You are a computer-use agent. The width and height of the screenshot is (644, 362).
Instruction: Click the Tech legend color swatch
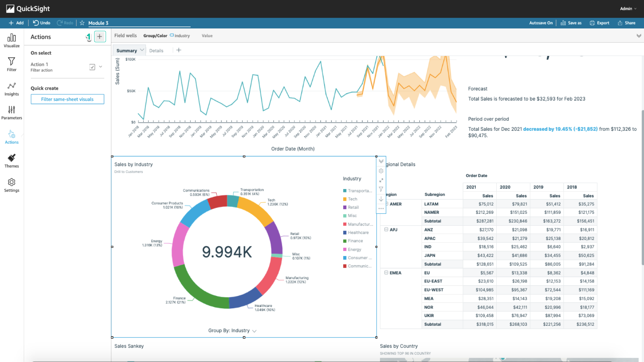tap(344, 199)
